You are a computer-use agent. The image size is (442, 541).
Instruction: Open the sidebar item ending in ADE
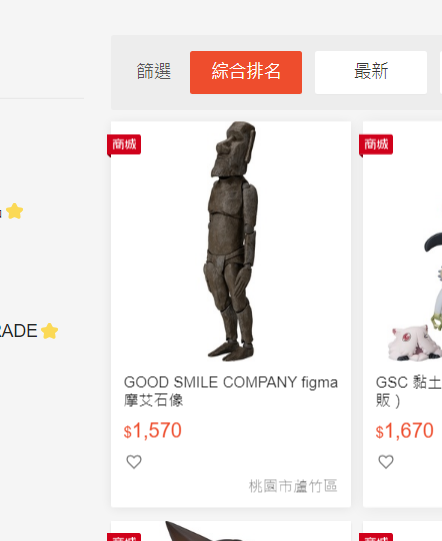[19, 331]
